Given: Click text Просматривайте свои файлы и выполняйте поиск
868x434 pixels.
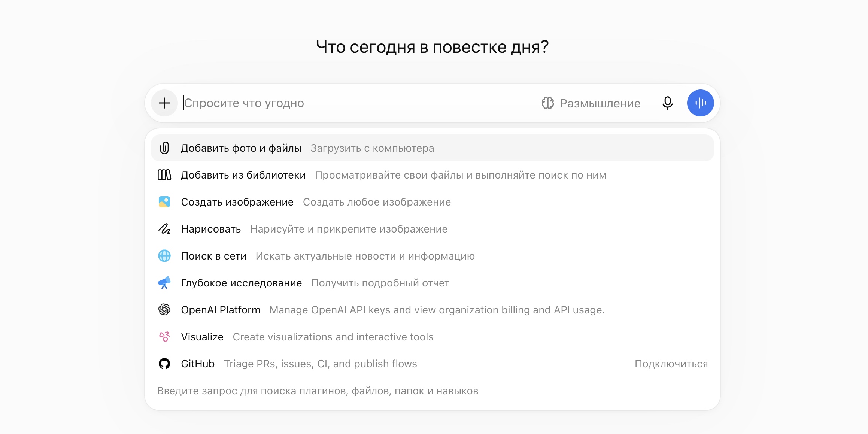Looking at the screenshot, I should pos(461,175).
